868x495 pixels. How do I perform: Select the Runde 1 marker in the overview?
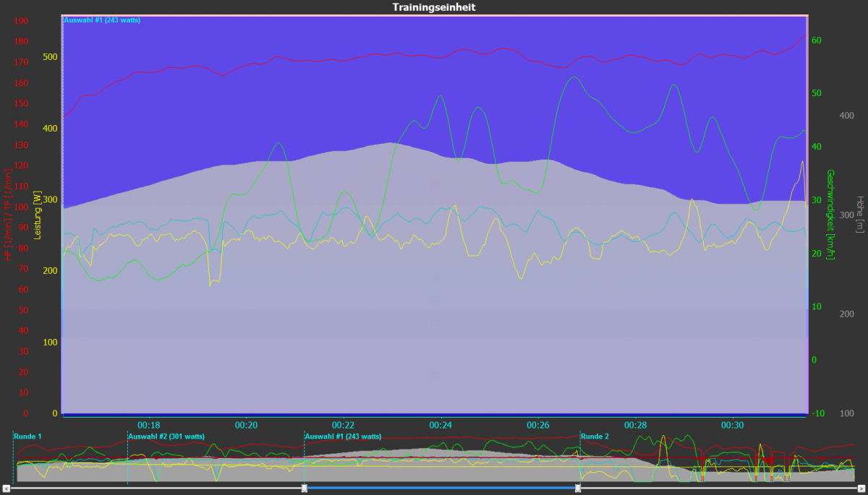[x=27, y=436]
